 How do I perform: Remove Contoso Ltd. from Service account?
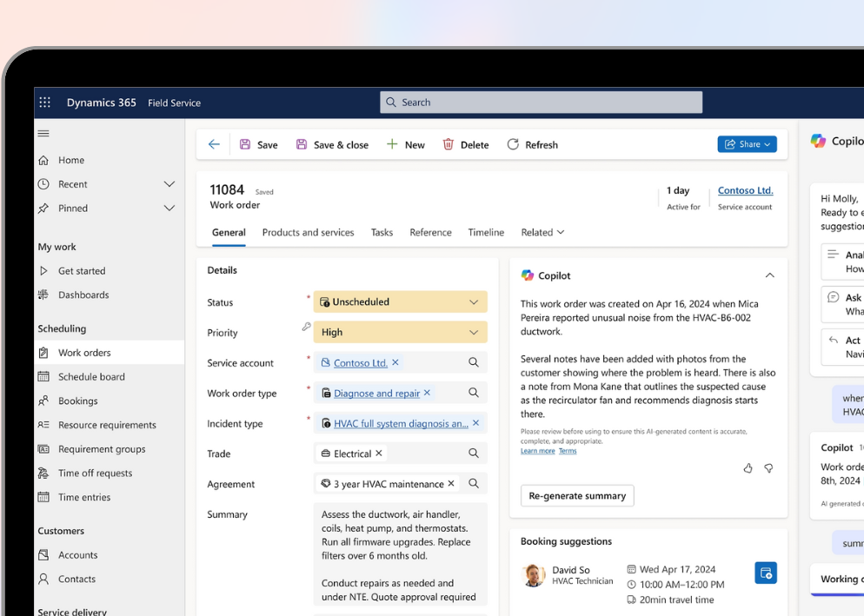click(395, 362)
